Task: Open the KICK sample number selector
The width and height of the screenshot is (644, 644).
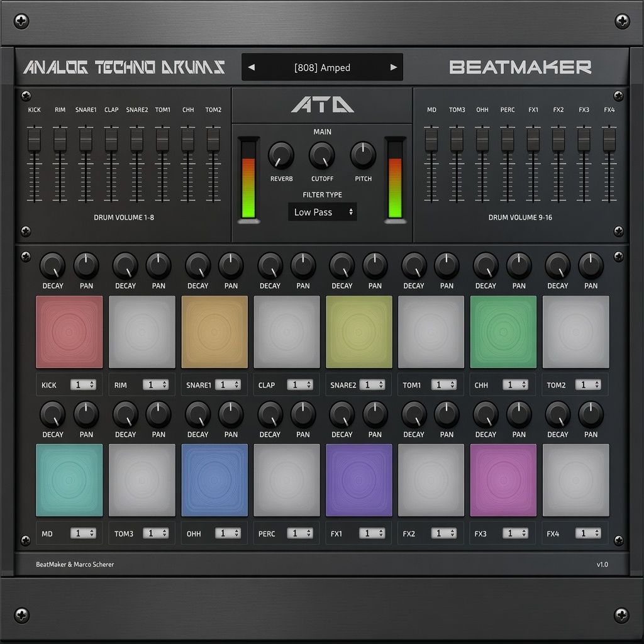Action: pyautogui.click(x=84, y=385)
